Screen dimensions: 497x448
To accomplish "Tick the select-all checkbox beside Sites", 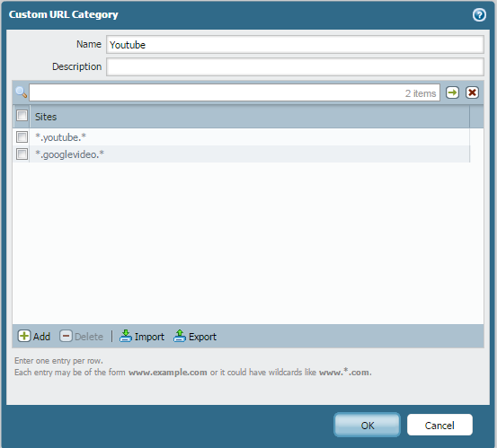I will [x=22, y=116].
